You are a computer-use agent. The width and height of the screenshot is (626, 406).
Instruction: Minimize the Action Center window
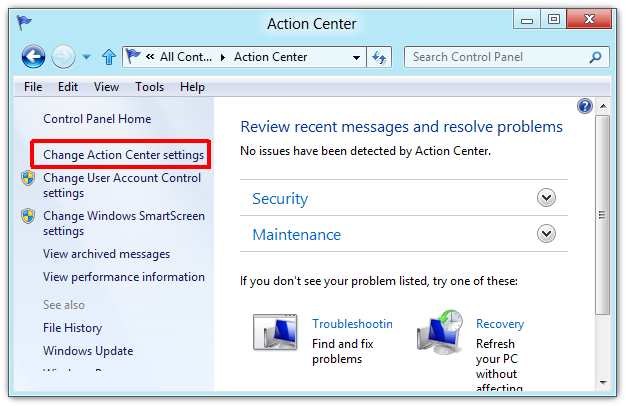[x=527, y=20]
